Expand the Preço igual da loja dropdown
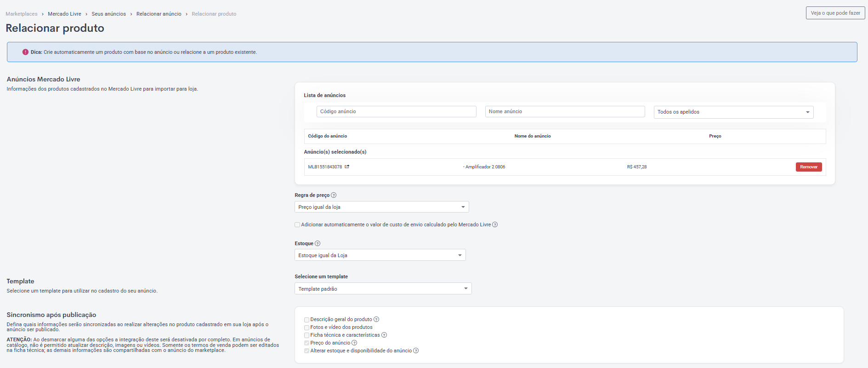 (381, 207)
